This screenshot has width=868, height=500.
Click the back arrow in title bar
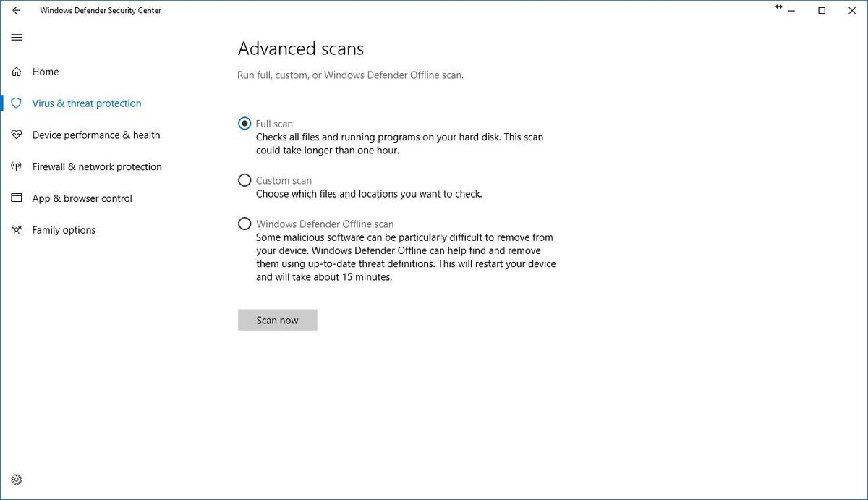click(x=16, y=10)
